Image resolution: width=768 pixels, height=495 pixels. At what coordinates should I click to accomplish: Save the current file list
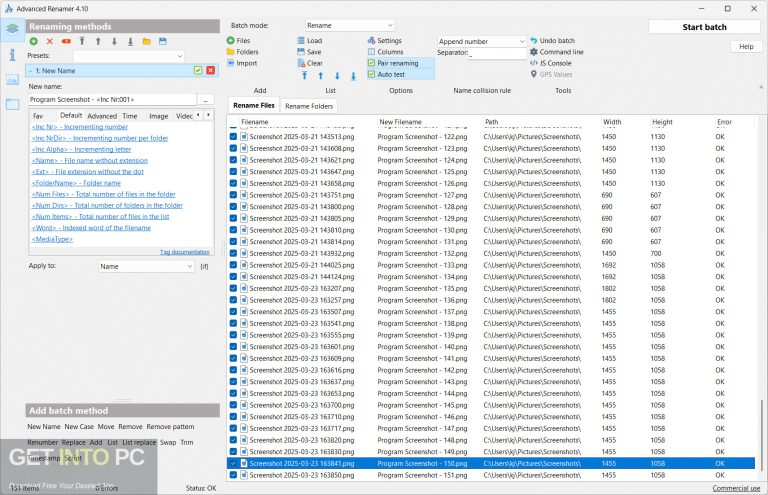coord(309,52)
